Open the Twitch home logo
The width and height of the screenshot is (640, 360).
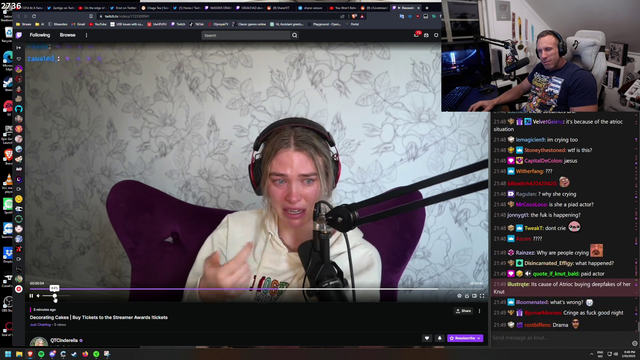tap(19, 36)
